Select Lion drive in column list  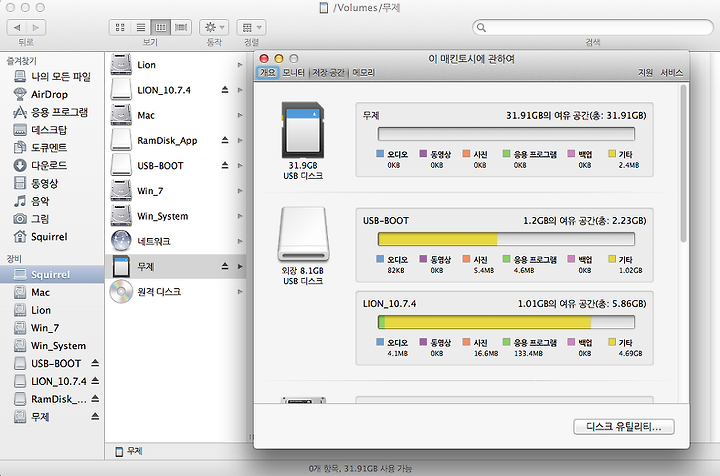coord(176,65)
